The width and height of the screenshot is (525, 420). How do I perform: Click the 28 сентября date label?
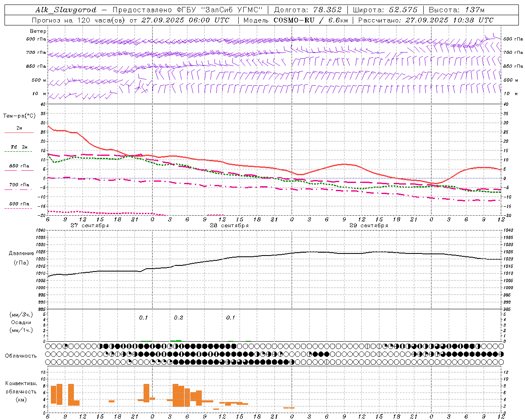(229, 226)
